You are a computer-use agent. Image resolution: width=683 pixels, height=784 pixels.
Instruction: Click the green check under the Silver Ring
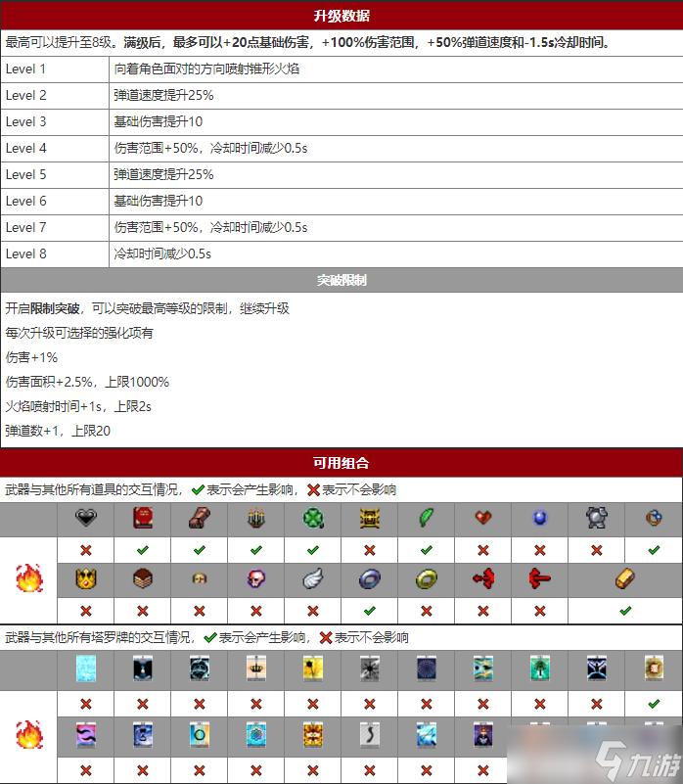(x=370, y=611)
